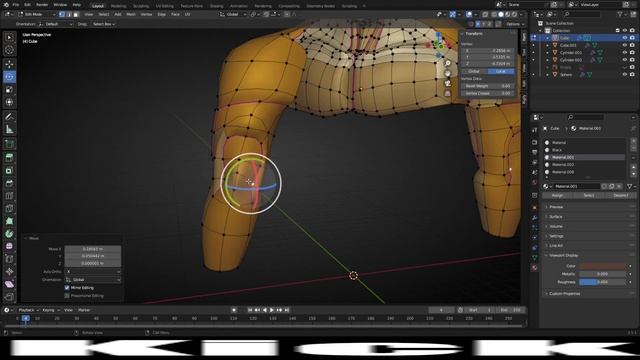Switch to edge select mode
The width and height of the screenshot is (640, 360).
69,14
